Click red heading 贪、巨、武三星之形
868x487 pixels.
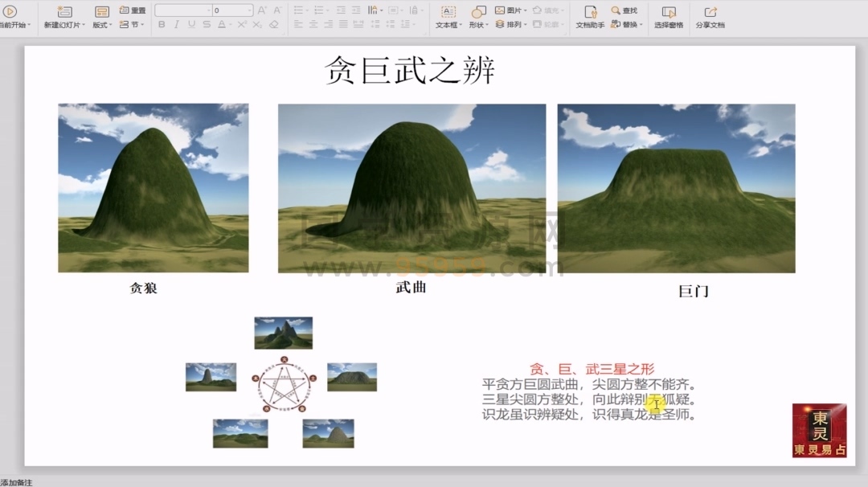(x=592, y=369)
